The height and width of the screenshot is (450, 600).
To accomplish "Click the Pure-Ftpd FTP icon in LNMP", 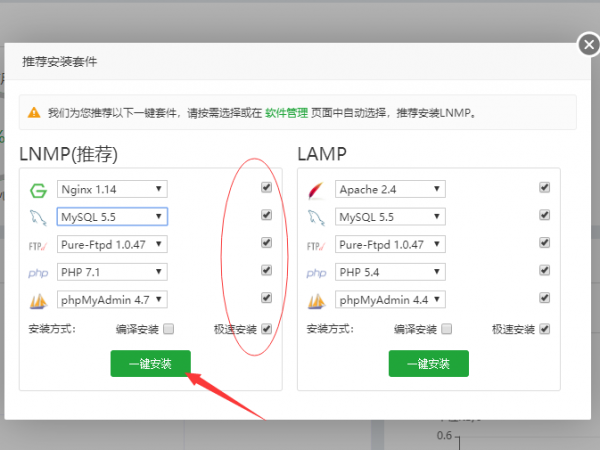I will [x=39, y=244].
